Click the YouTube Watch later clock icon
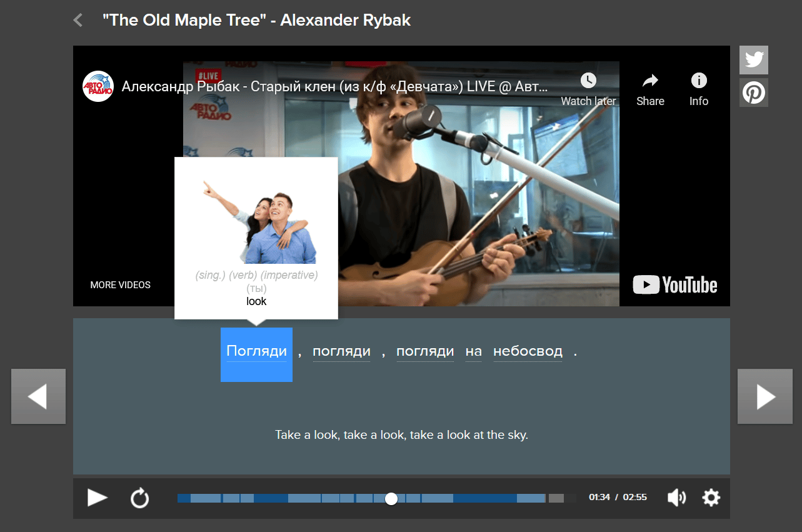 588,81
